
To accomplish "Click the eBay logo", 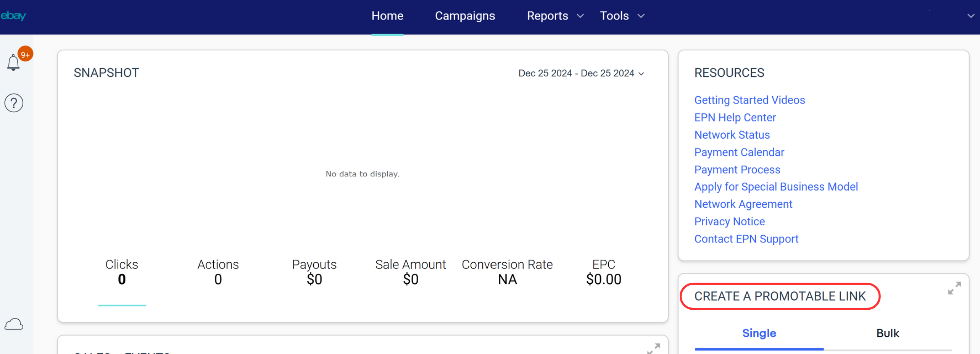I will pyautogui.click(x=13, y=16).
